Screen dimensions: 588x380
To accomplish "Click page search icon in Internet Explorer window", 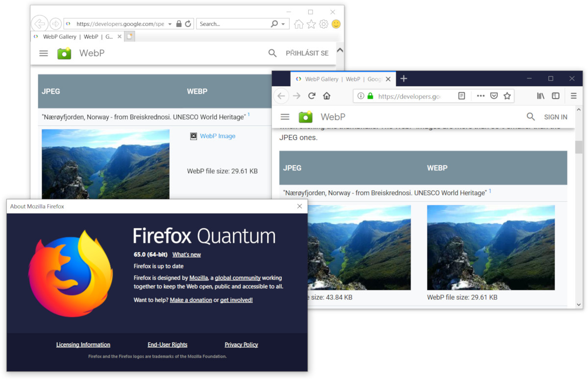I will (x=272, y=53).
